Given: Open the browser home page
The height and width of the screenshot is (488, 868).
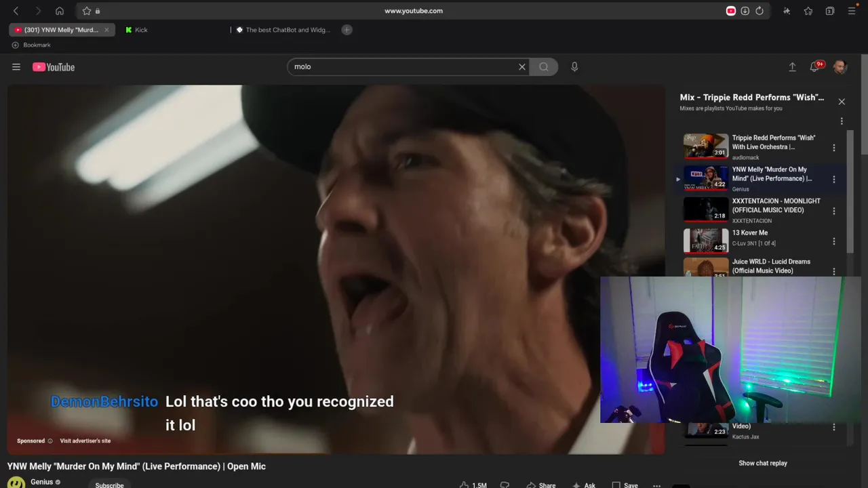Looking at the screenshot, I should pos(60,11).
